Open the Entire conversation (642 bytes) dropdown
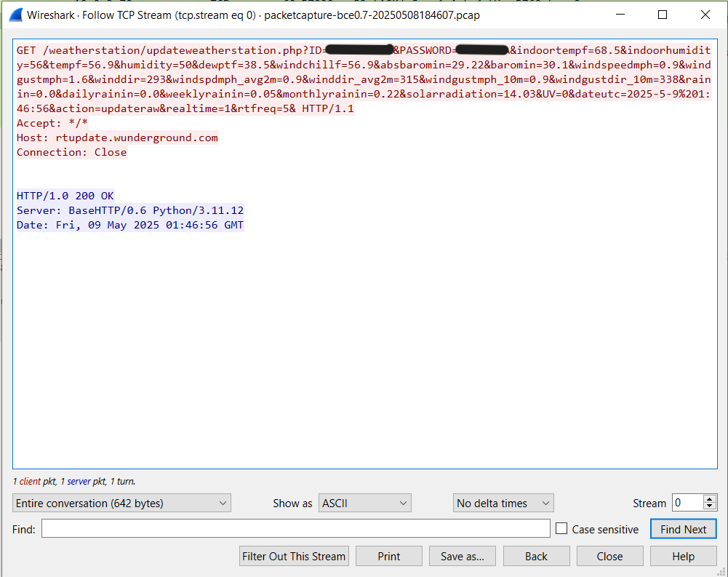Screen dimensions: 728x577 coord(121,503)
